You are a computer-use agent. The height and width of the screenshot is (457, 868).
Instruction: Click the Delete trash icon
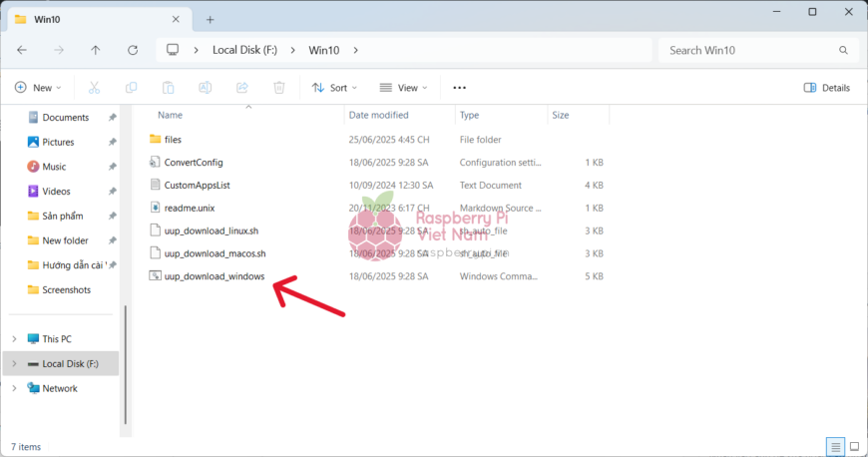(279, 88)
